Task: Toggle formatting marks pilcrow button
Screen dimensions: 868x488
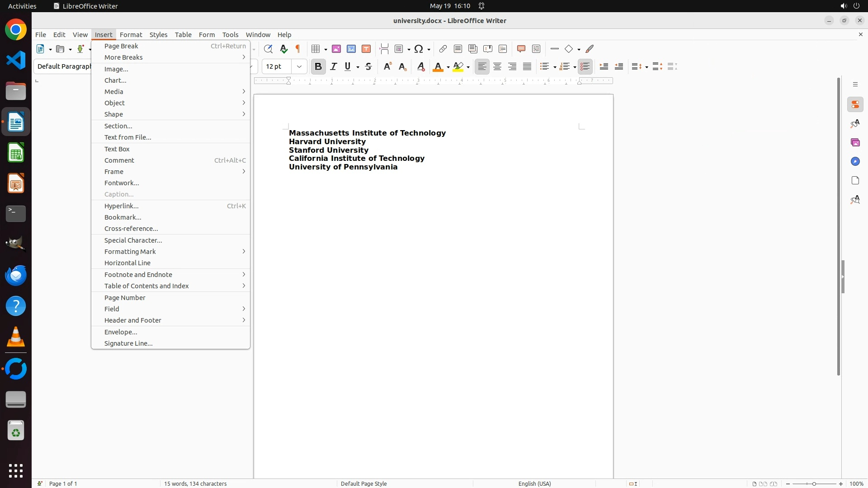Action: [x=298, y=49]
